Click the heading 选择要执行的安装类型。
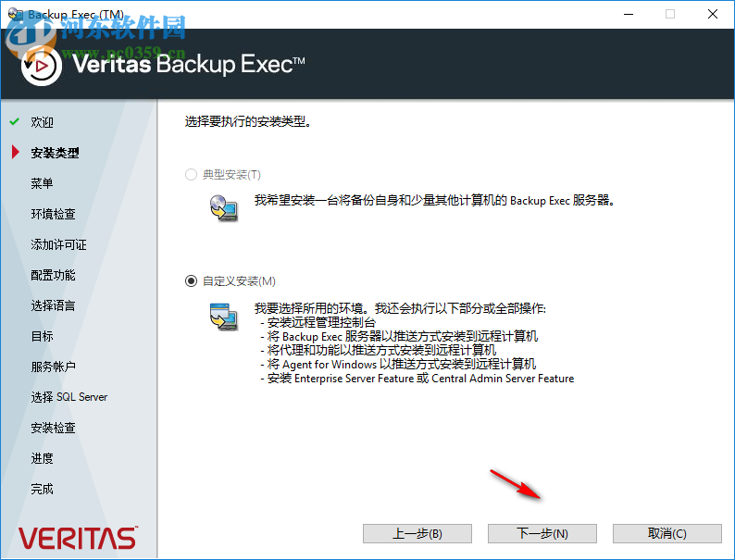Viewport: 735px width, 560px height. 248,122
